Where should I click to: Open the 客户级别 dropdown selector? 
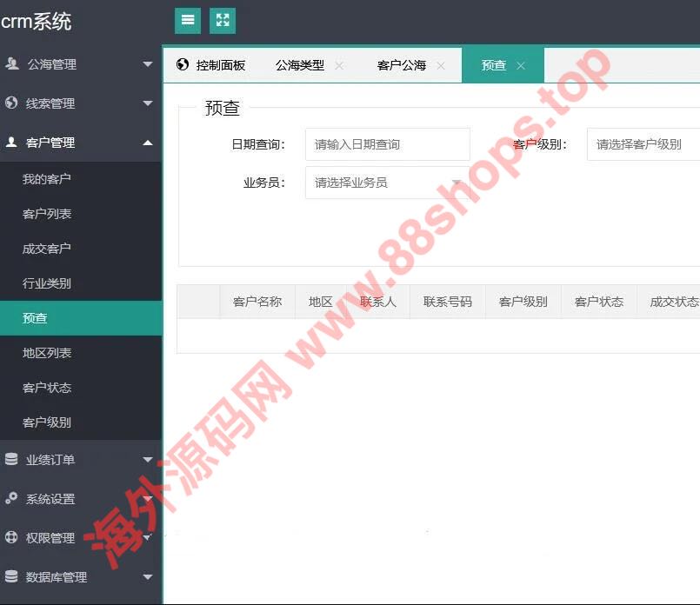pos(643,144)
